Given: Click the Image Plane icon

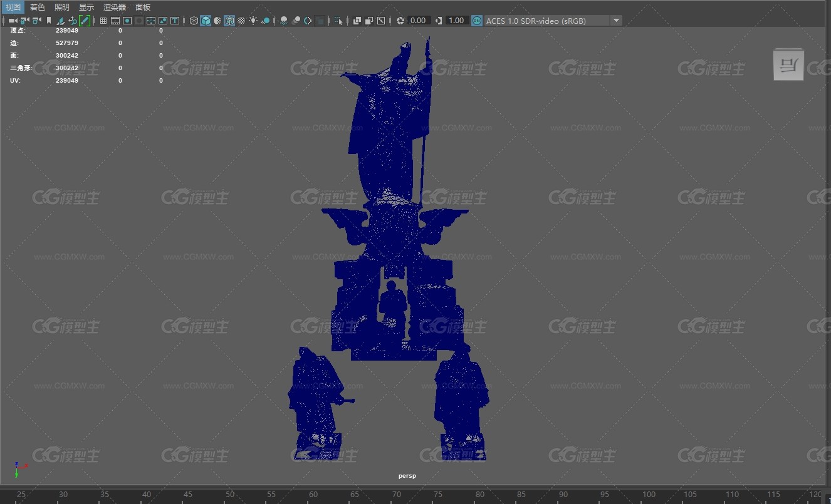Looking at the screenshot, I should coord(61,21).
